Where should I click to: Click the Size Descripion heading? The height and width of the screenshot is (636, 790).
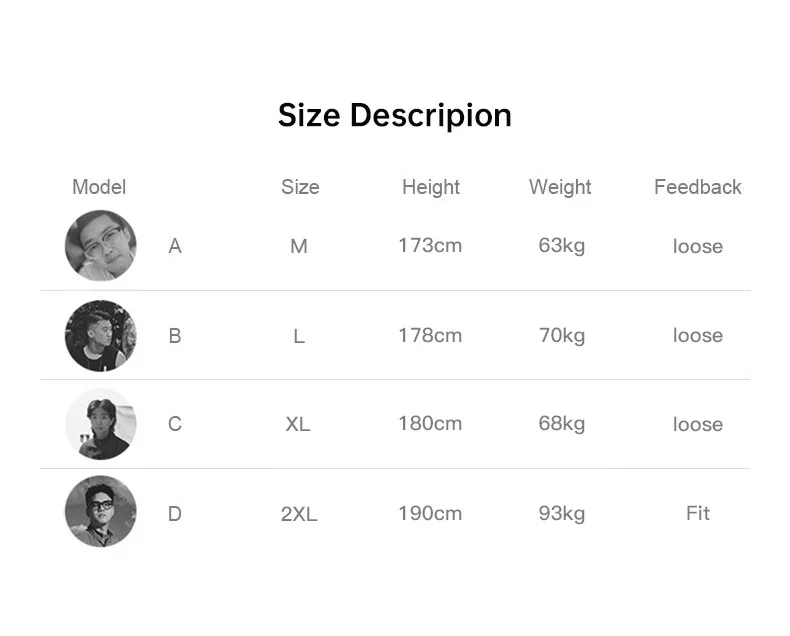click(395, 116)
